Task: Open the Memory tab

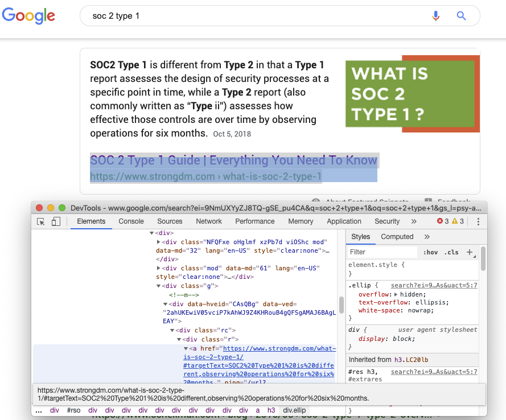Action: coord(301,221)
